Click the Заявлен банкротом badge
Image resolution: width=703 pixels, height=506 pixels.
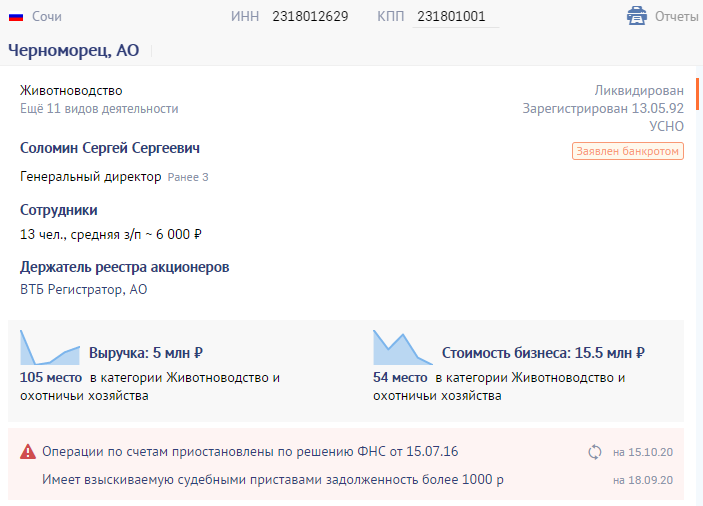628,151
